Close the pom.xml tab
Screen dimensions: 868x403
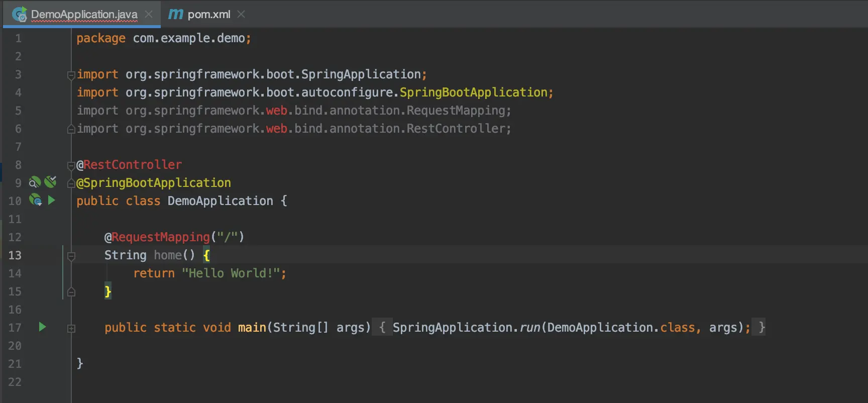(241, 15)
